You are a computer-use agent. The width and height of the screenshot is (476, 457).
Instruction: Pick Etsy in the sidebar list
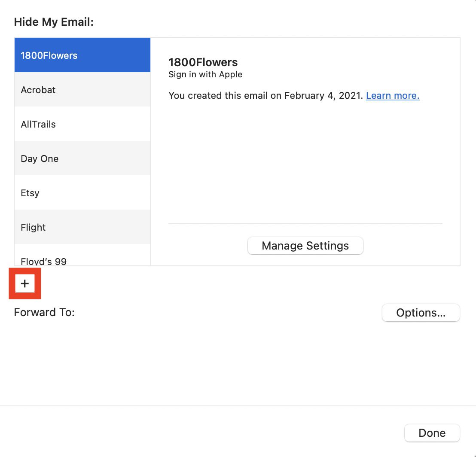[82, 193]
